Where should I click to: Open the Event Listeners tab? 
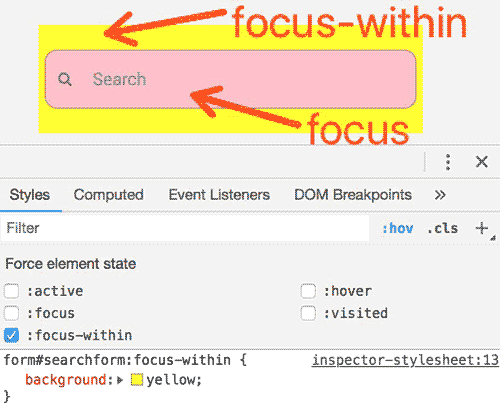219,195
